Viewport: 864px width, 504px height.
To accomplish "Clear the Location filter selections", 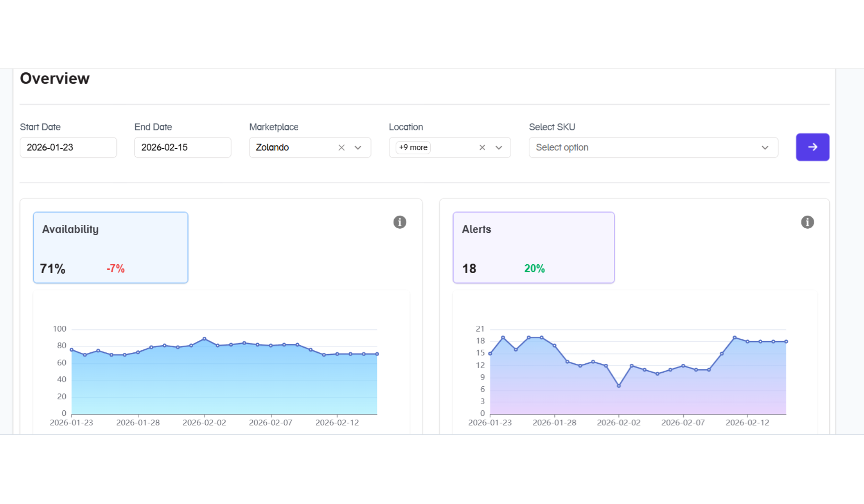I will click(482, 147).
